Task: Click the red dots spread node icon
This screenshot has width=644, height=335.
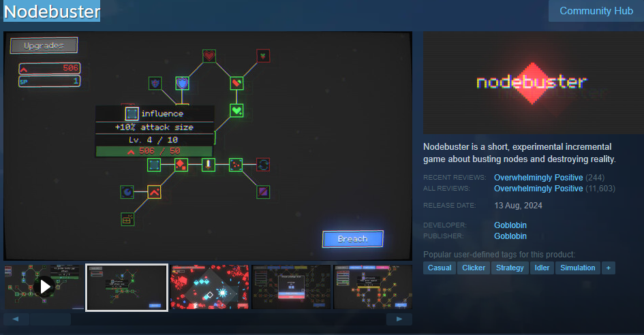Action: pyautogui.click(x=236, y=165)
